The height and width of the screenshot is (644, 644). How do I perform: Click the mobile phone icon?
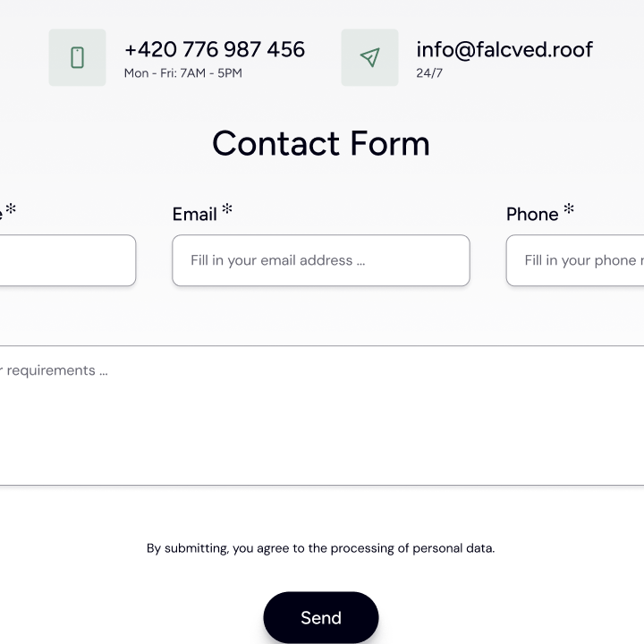[77, 57]
